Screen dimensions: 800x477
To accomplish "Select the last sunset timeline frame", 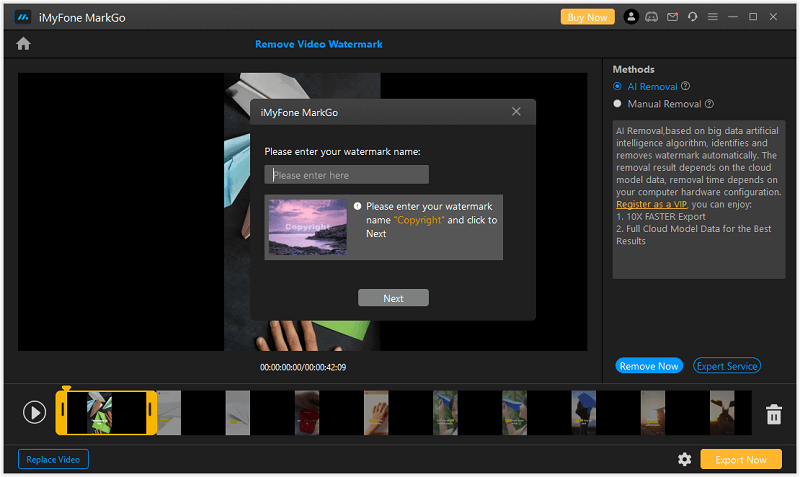I will click(x=722, y=413).
